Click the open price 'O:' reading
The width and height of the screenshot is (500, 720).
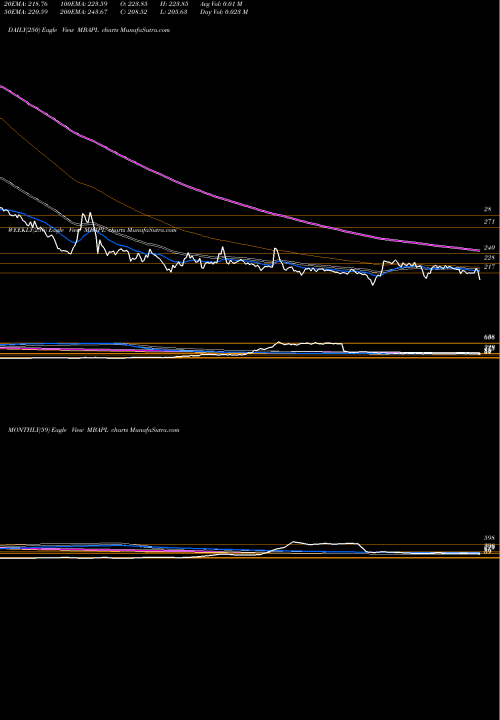[x=134, y=4]
